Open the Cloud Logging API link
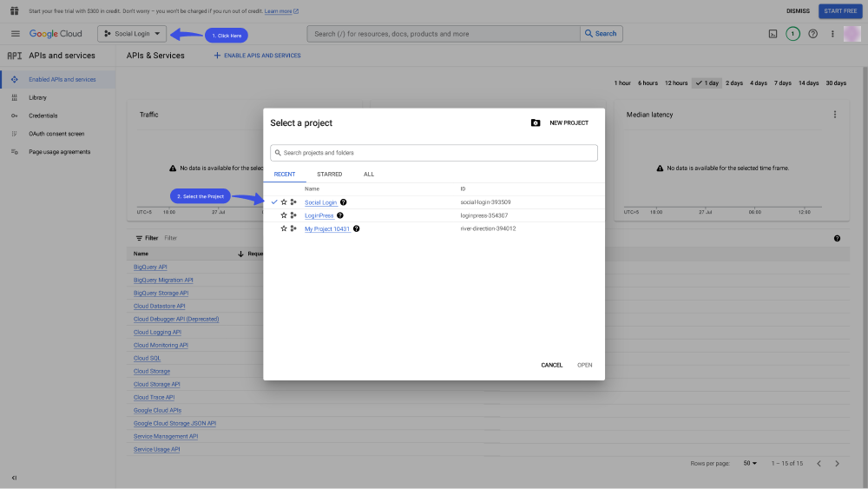 pyautogui.click(x=157, y=333)
